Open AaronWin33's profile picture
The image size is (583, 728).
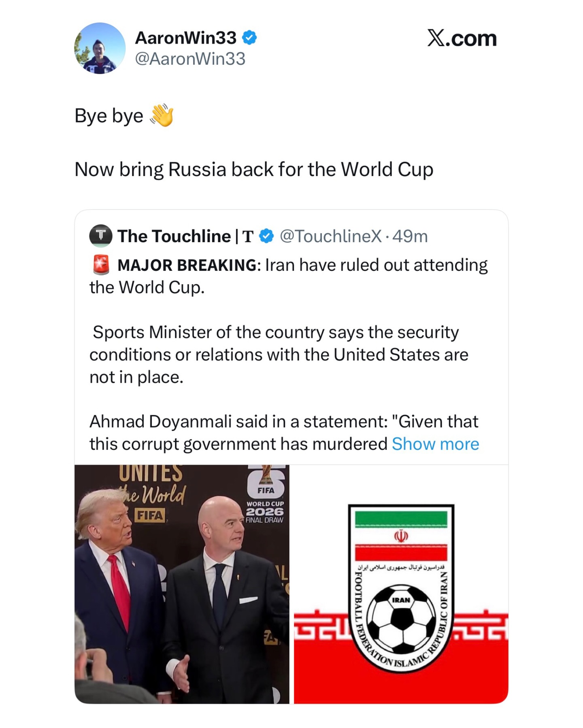pyautogui.click(x=100, y=48)
